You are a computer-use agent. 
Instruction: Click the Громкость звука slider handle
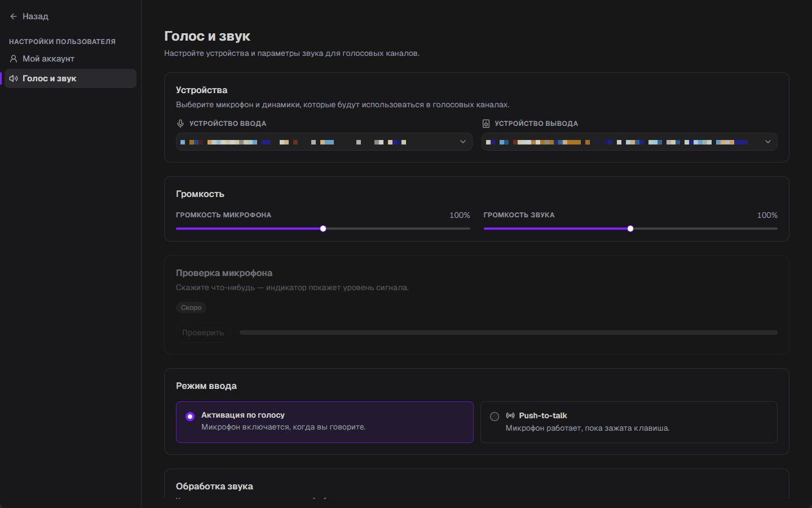[x=630, y=229]
